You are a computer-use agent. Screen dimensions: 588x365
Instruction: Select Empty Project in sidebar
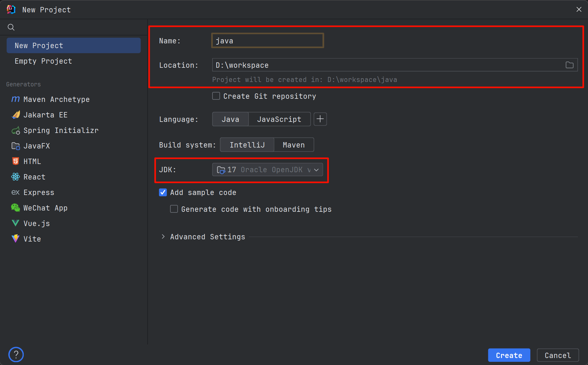(74, 61)
